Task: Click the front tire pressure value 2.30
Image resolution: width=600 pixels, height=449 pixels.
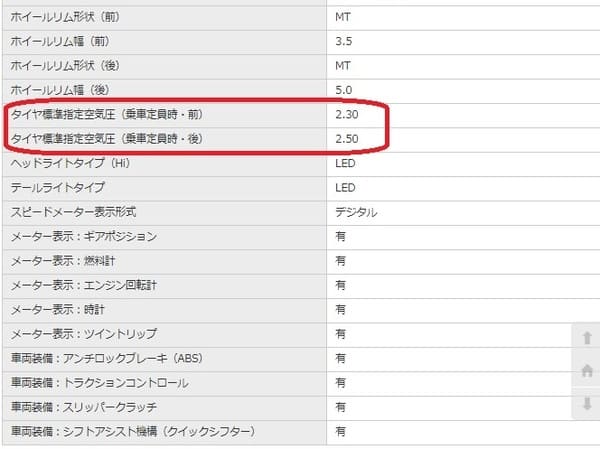Action: click(347, 115)
